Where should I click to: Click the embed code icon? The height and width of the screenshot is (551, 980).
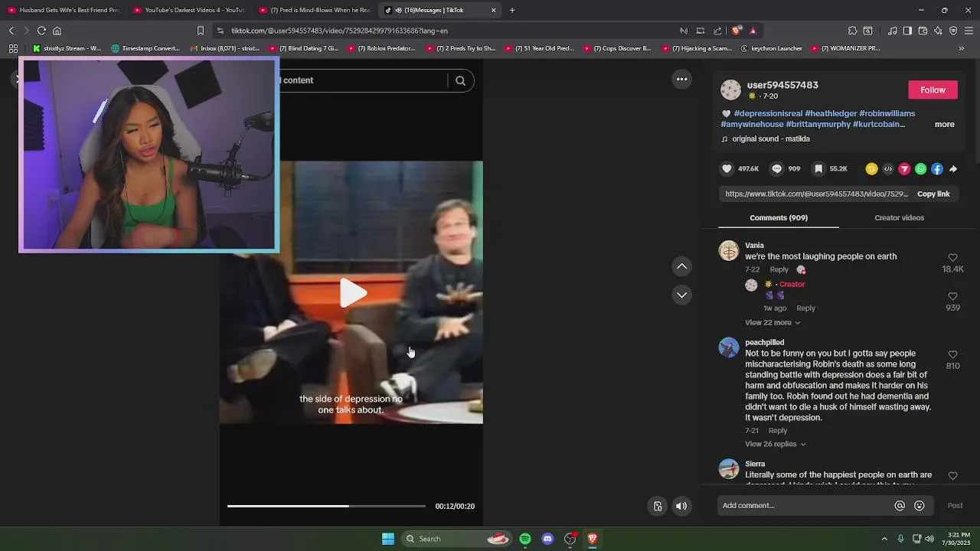point(888,169)
